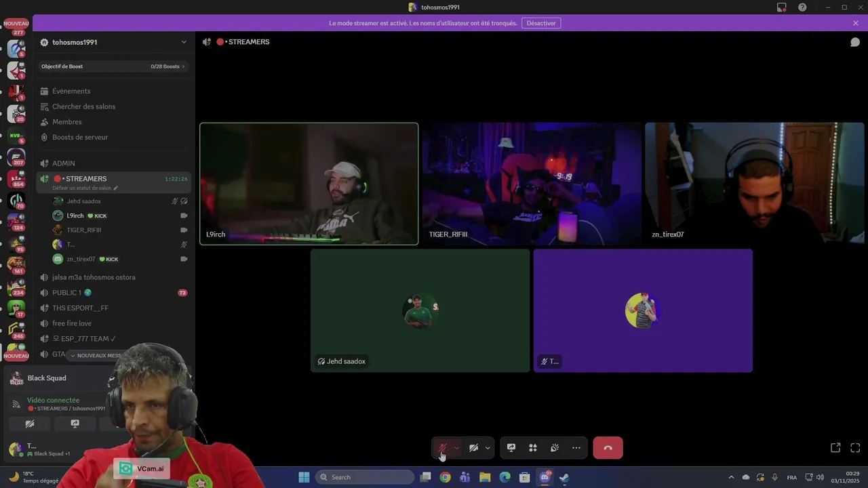The image size is (868, 488).
Task: Show hidden system tray icons
Action: [x=731, y=477]
